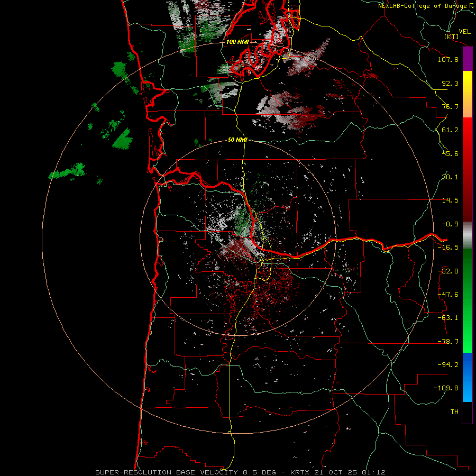The image size is (476, 476).
Task: Click the -94.2 scale value
Action: pyautogui.click(x=448, y=365)
